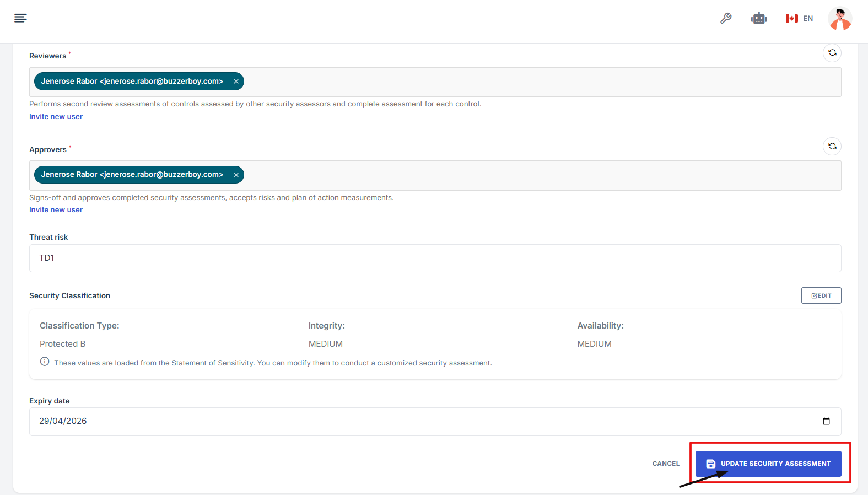Open the EN language selector
The width and height of the screenshot is (868, 495).
(800, 19)
